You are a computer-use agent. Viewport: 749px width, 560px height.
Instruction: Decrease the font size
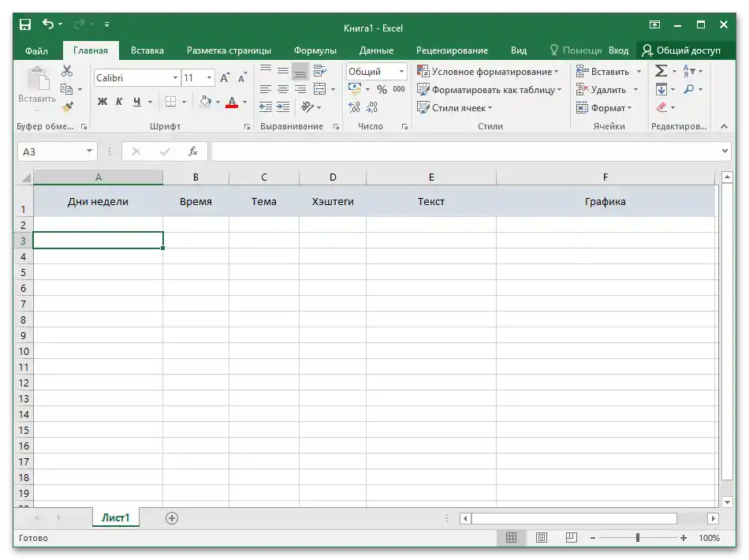click(x=242, y=78)
